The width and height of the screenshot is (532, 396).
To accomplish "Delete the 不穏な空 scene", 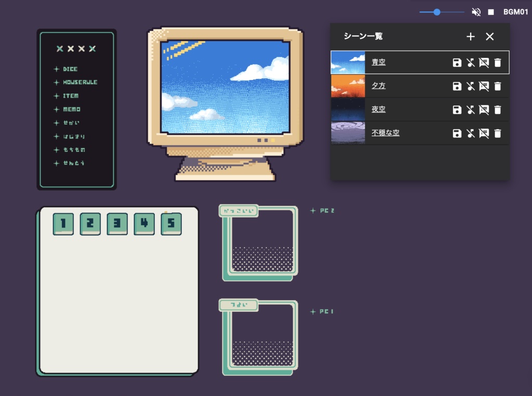I will point(498,133).
